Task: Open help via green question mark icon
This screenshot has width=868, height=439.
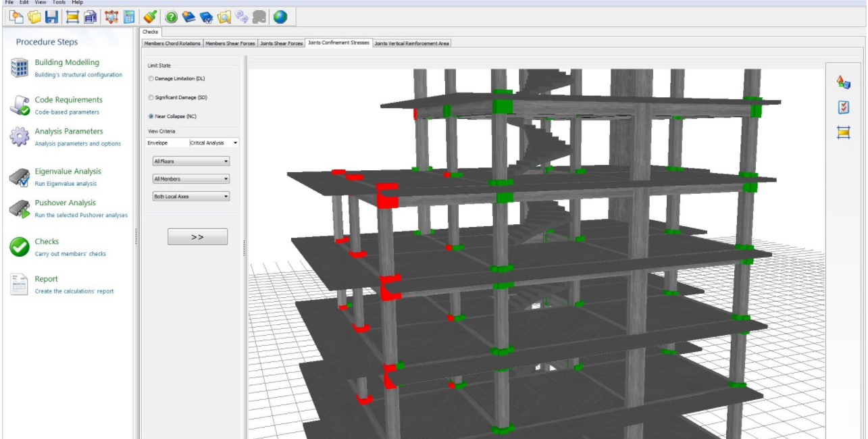Action: (172, 17)
